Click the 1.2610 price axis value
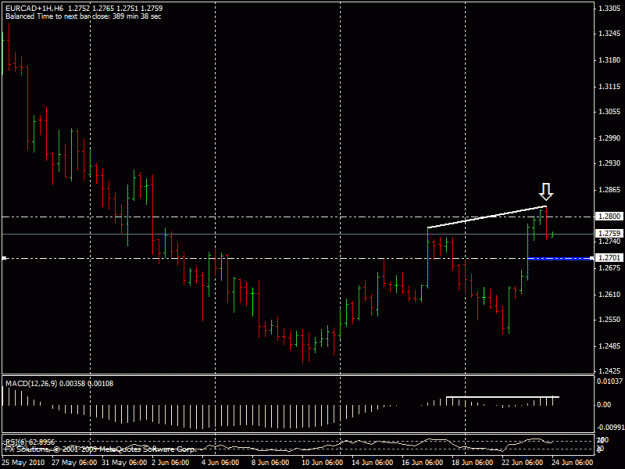 (609, 294)
